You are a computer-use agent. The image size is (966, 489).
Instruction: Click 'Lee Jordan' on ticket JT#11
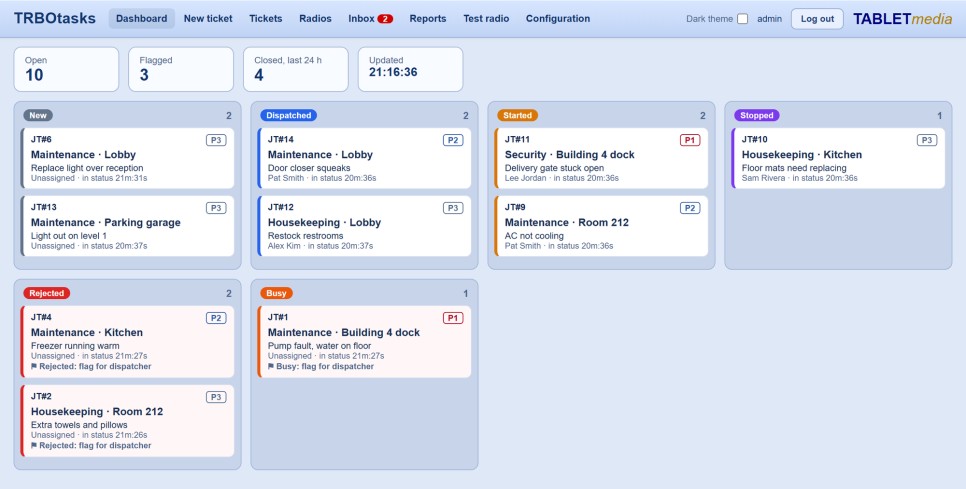coord(526,178)
